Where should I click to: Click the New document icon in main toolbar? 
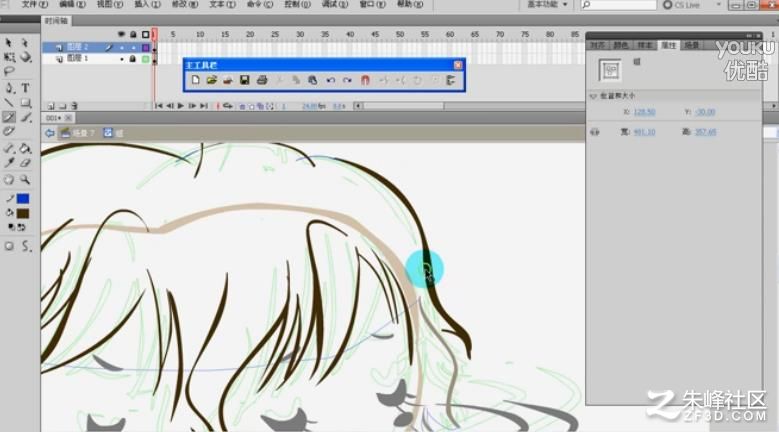pos(196,80)
